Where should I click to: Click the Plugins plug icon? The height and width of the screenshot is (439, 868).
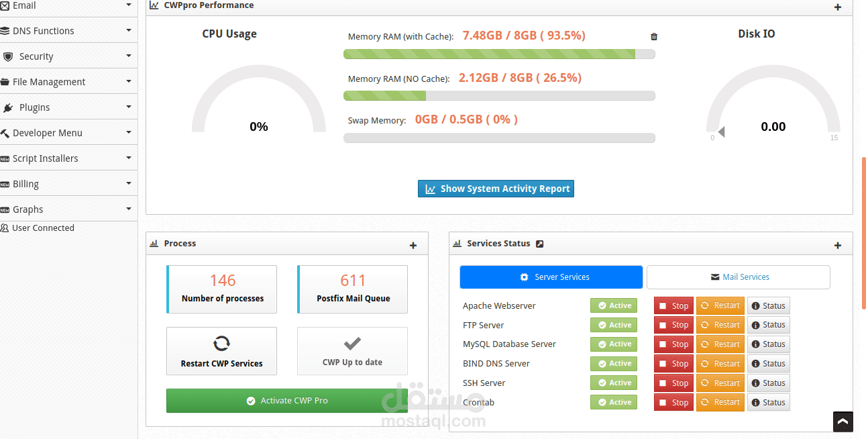click(8, 107)
